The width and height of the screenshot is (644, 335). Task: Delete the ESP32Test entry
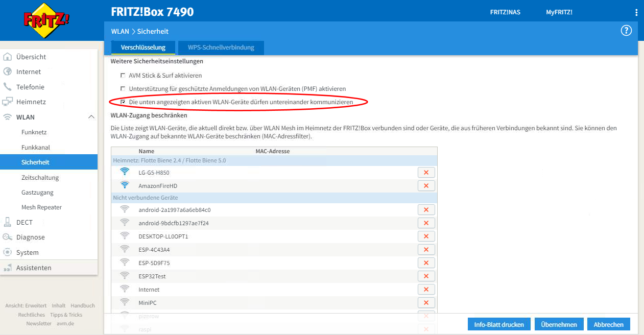tap(426, 276)
